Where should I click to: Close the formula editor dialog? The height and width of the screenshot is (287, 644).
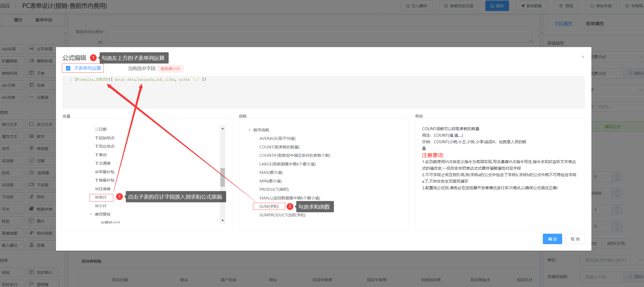[x=583, y=57]
